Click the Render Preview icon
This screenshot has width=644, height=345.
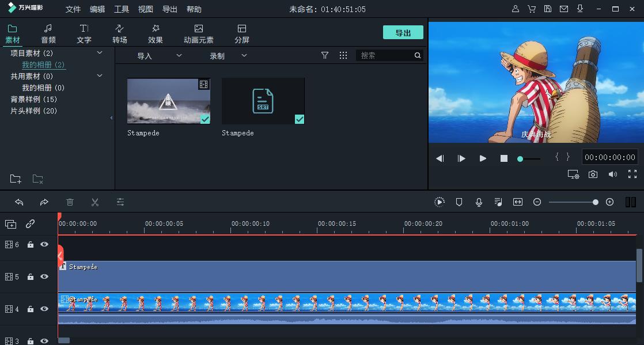click(x=440, y=202)
